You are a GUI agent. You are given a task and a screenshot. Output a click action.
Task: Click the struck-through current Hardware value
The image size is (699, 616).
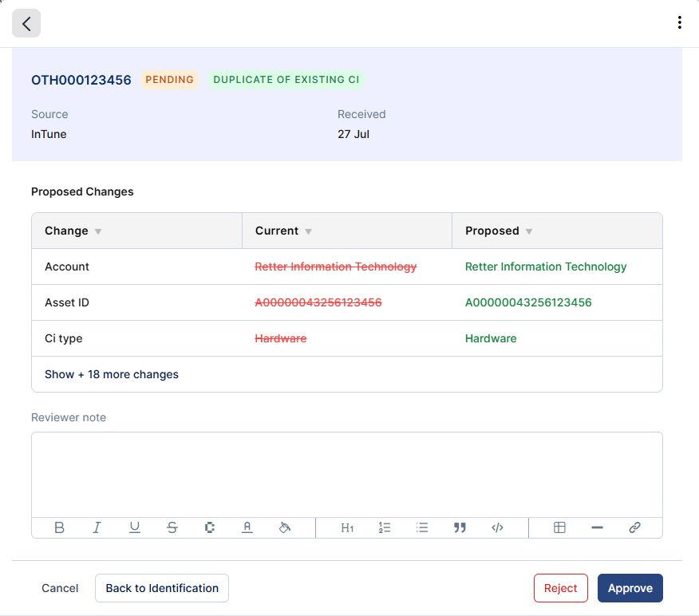pos(280,338)
